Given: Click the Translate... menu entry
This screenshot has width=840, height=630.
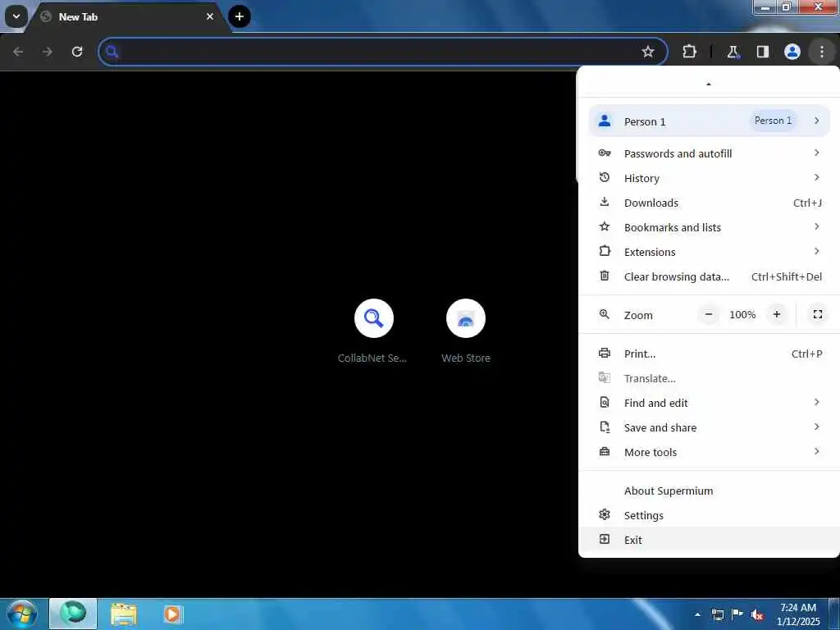Looking at the screenshot, I should click(709, 378).
